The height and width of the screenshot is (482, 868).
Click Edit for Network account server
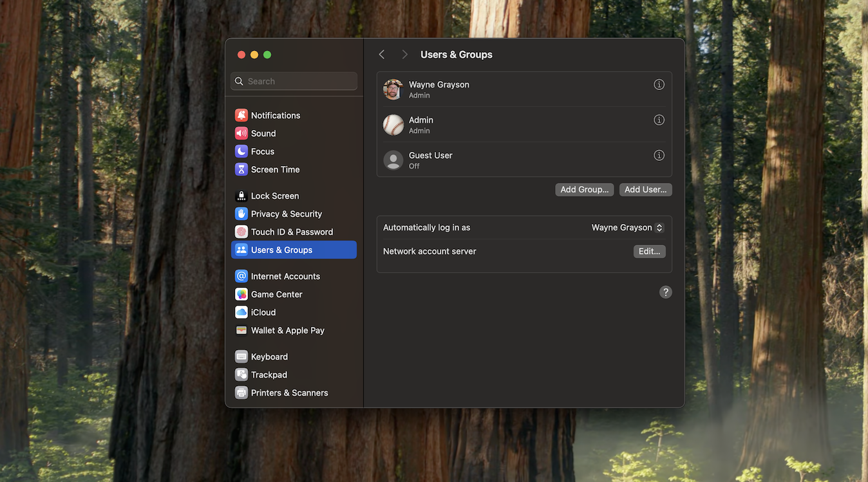click(649, 252)
